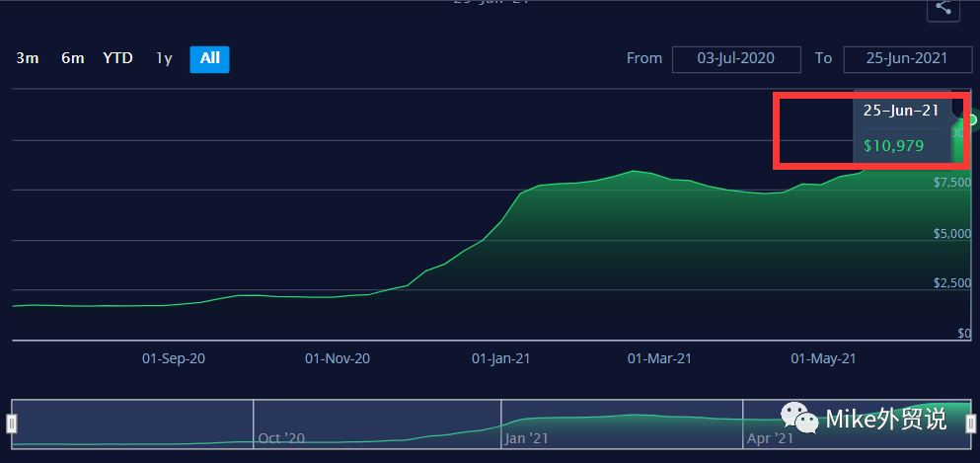
Task: Select the All range button
Action: (209, 59)
